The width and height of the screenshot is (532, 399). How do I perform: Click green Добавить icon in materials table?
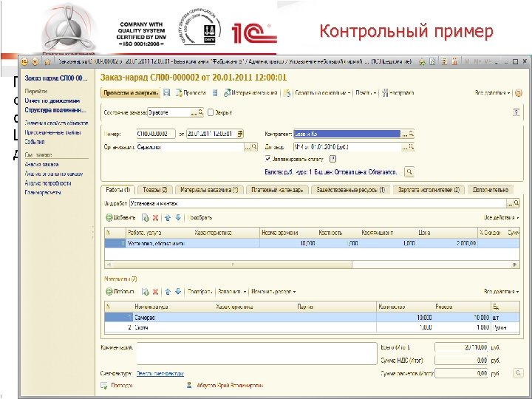[x=109, y=292]
